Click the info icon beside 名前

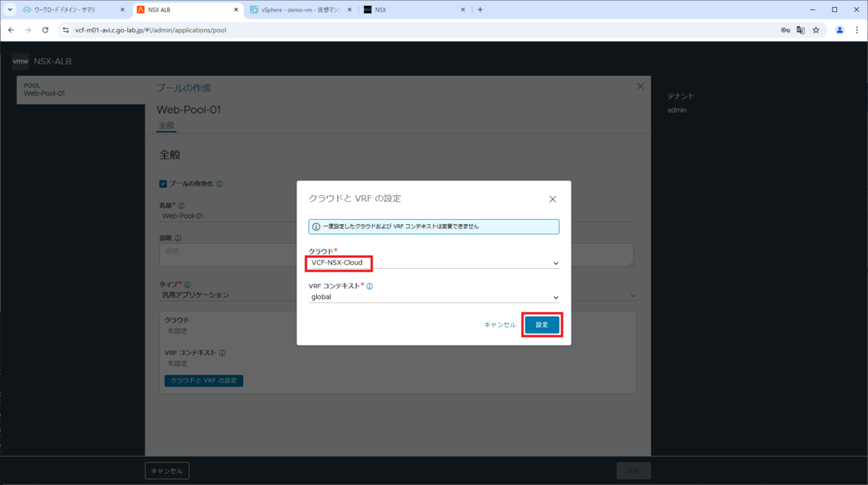click(x=182, y=206)
